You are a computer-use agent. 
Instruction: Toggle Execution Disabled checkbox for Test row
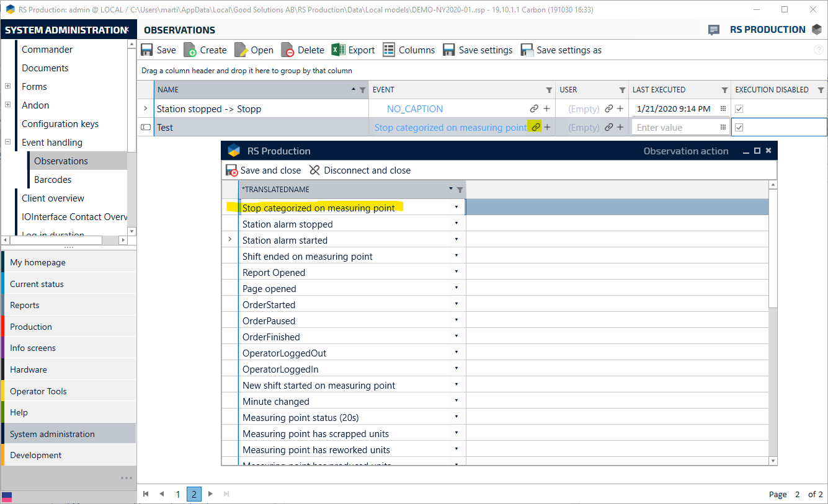[x=739, y=128]
